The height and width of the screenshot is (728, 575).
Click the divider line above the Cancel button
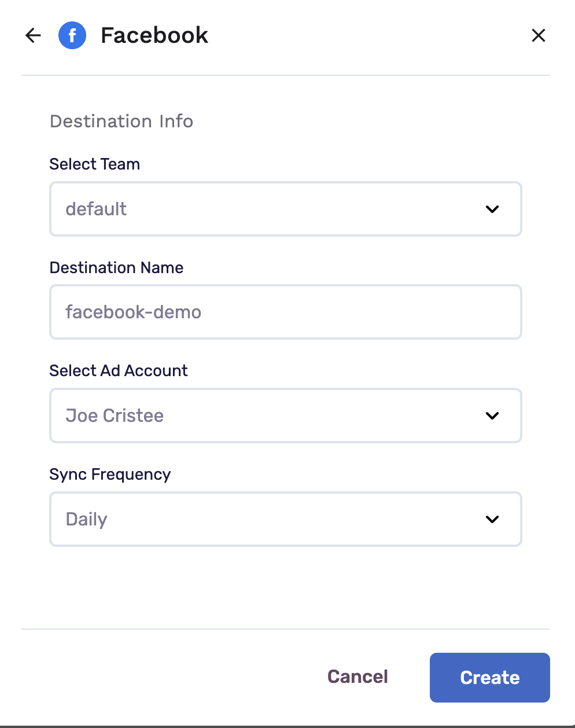point(286,629)
